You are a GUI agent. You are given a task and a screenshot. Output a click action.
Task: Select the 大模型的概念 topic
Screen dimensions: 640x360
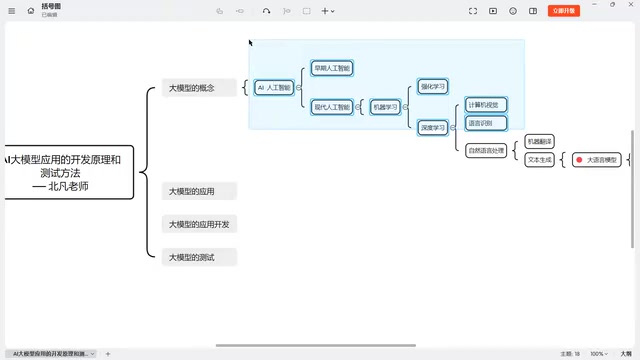(199, 88)
